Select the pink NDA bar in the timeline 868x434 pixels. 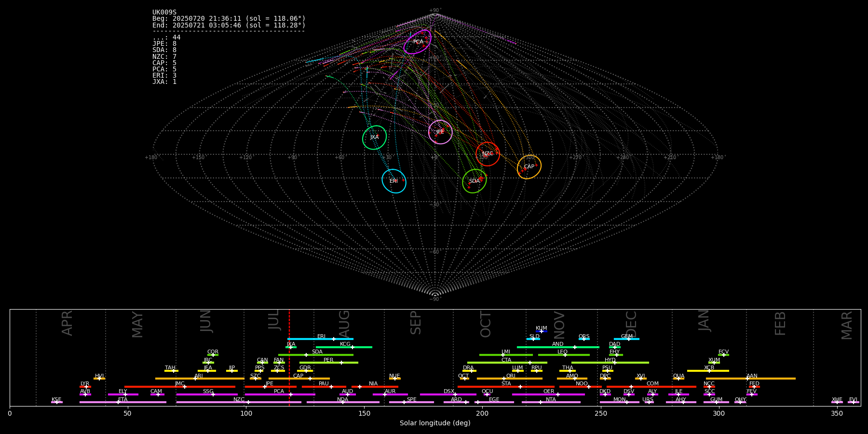tap(343, 402)
